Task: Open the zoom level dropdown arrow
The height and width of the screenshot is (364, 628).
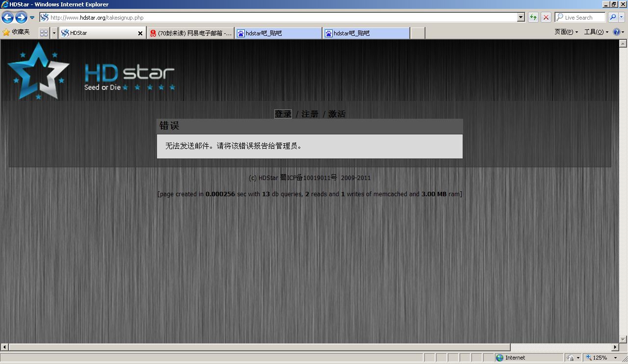Action: point(616,358)
